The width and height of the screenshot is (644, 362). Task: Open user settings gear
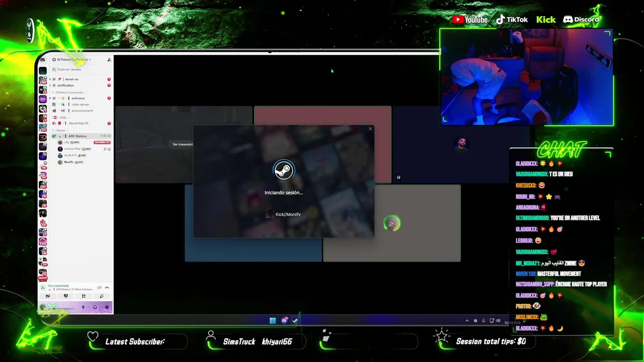(107, 307)
